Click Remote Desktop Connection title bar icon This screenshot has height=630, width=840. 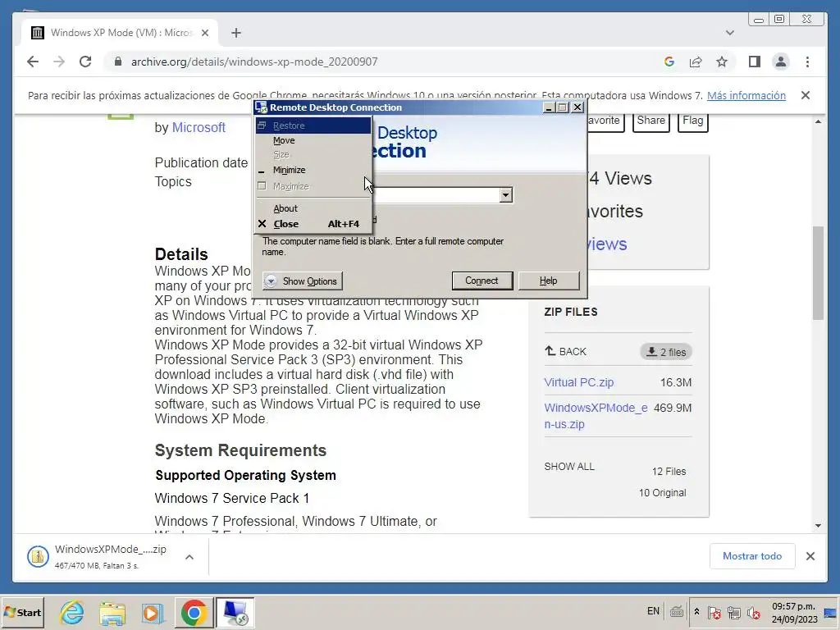click(262, 107)
